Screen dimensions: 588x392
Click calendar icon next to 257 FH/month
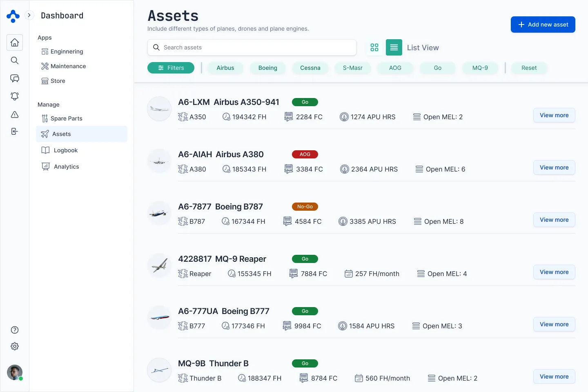coord(349,274)
